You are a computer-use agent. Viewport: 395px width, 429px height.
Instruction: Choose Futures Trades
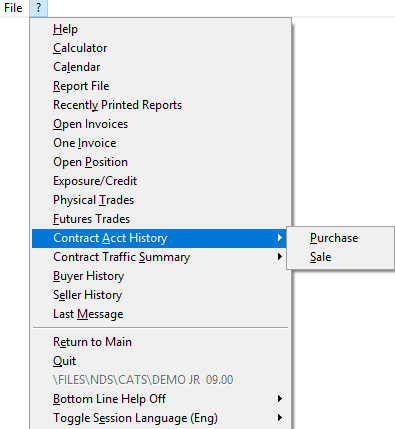pos(159,219)
